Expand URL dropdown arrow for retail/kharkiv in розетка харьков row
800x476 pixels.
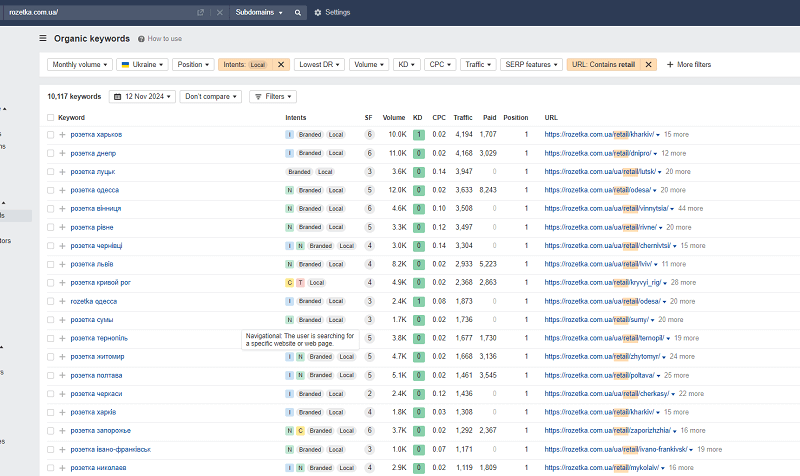658,135
